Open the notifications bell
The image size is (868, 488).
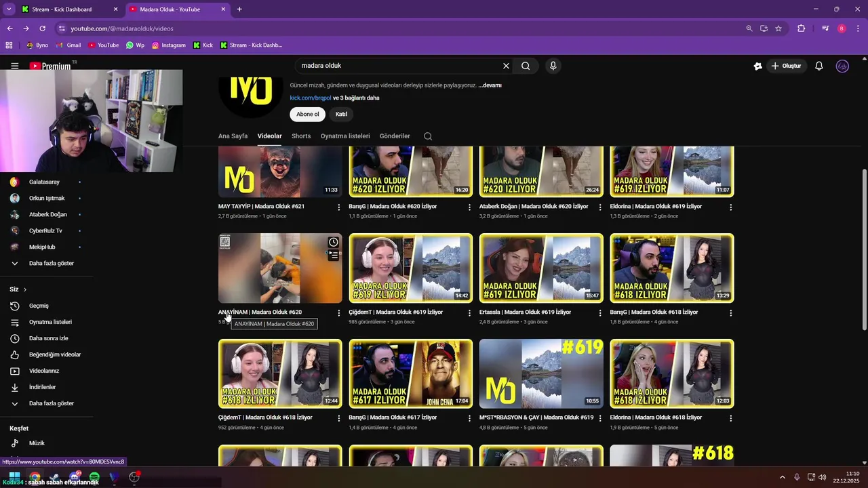tap(819, 66)
